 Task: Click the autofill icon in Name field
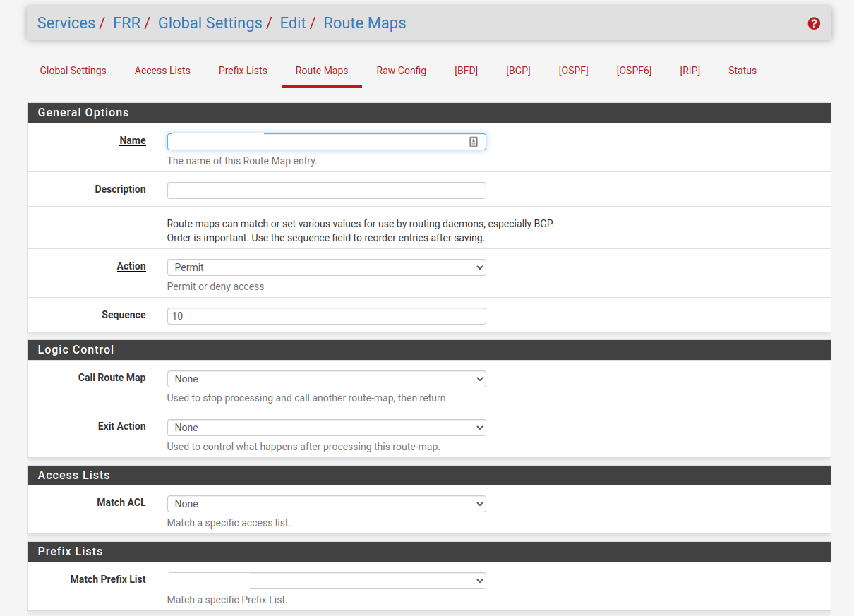click(x=474, y=142)
